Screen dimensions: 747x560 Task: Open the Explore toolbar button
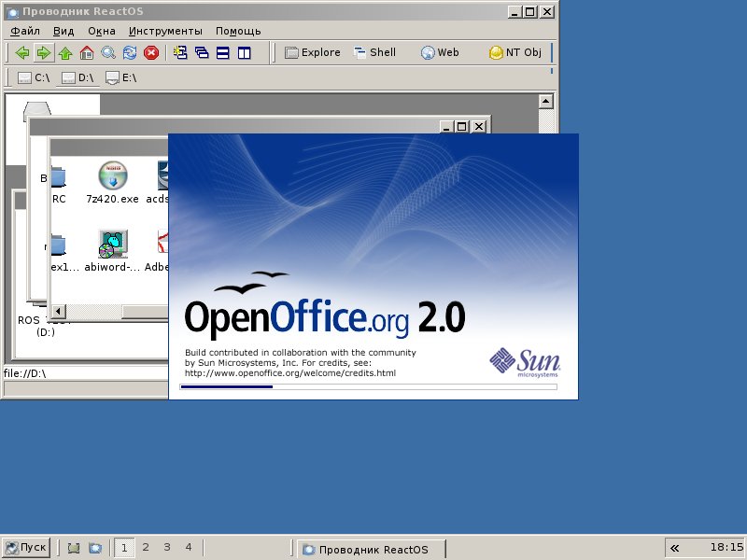pos(313,52)
